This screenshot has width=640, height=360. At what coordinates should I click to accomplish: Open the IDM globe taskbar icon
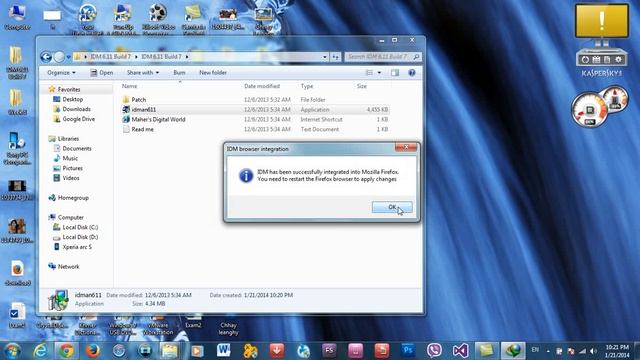pos(513,351)
